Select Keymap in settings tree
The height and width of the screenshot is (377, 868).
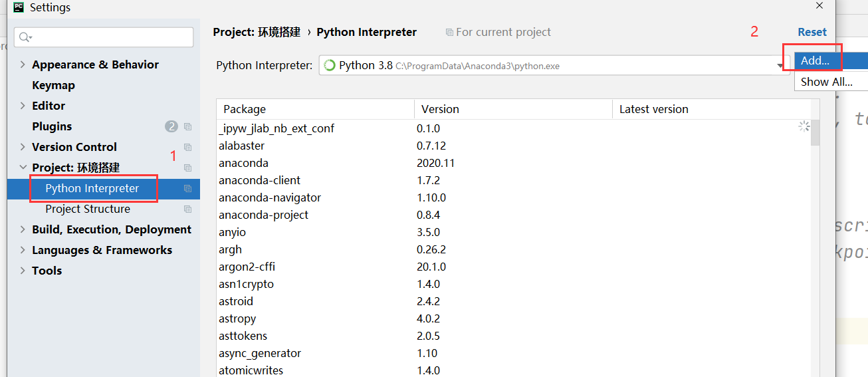[x=53, y=85]
